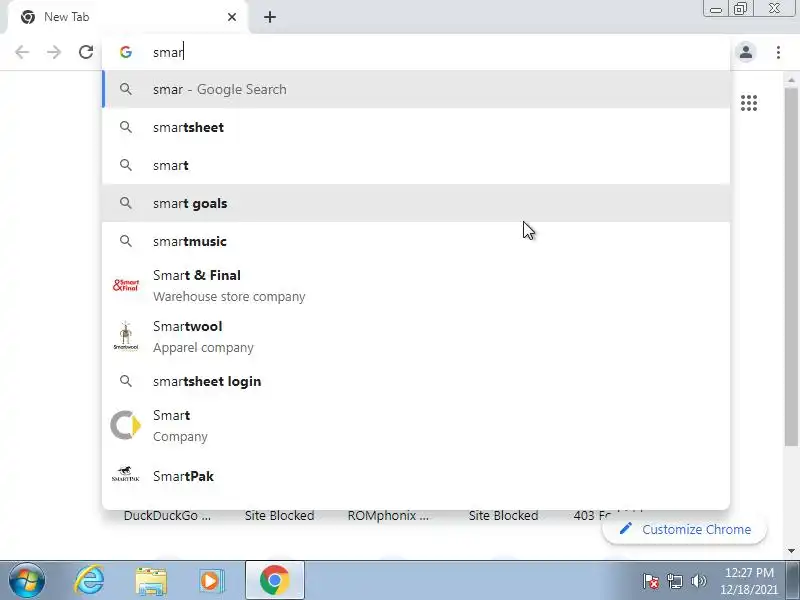Choose 'smar - Google Search' suggestion
The height and width of the screenshot is (600, 800).
coord(416,89)
